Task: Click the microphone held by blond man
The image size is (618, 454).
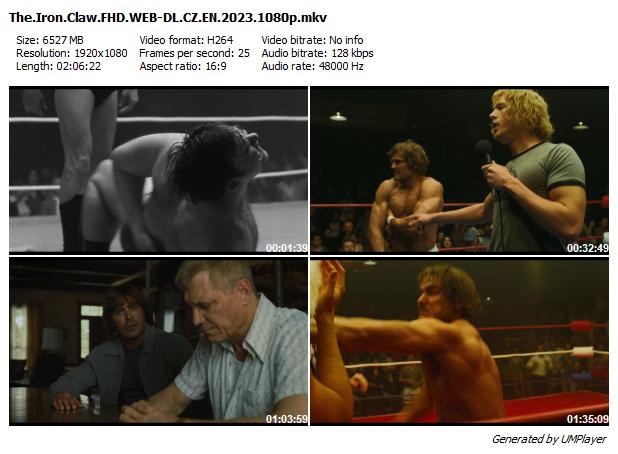Action: coord(485,152)
